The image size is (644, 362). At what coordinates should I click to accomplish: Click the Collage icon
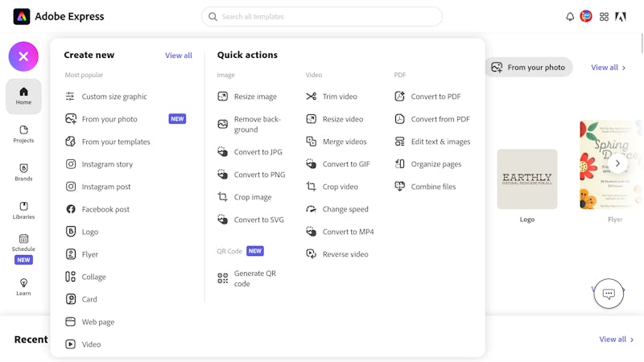(x=71, y=277)
